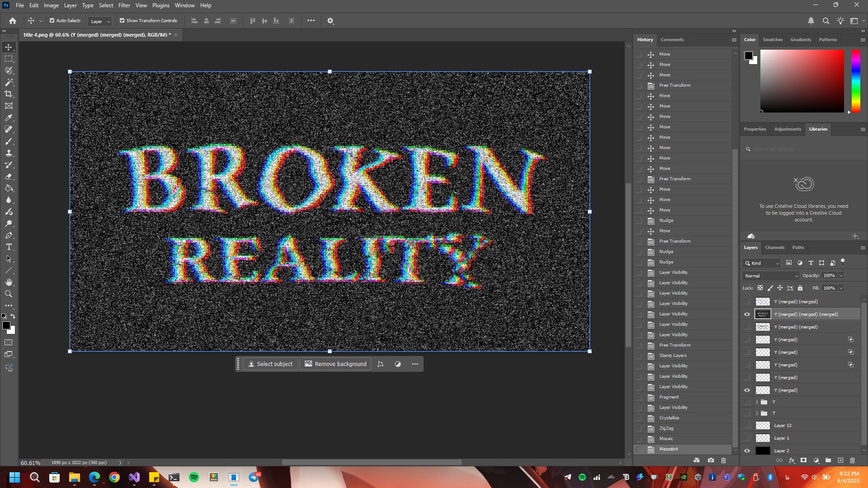
Task: Hide the Layer 2 visibility eye
Action: point(747,450)
